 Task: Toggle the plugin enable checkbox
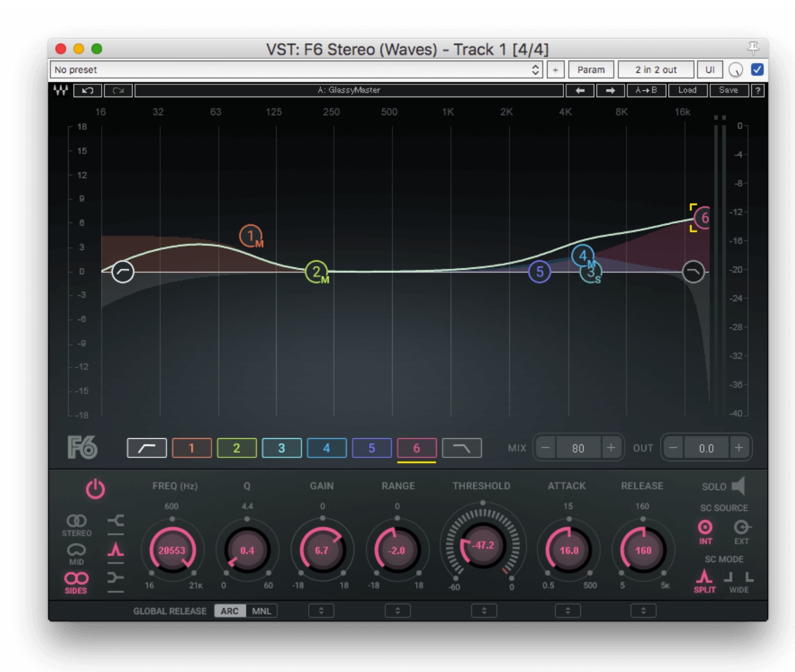[x=757, y=70]
